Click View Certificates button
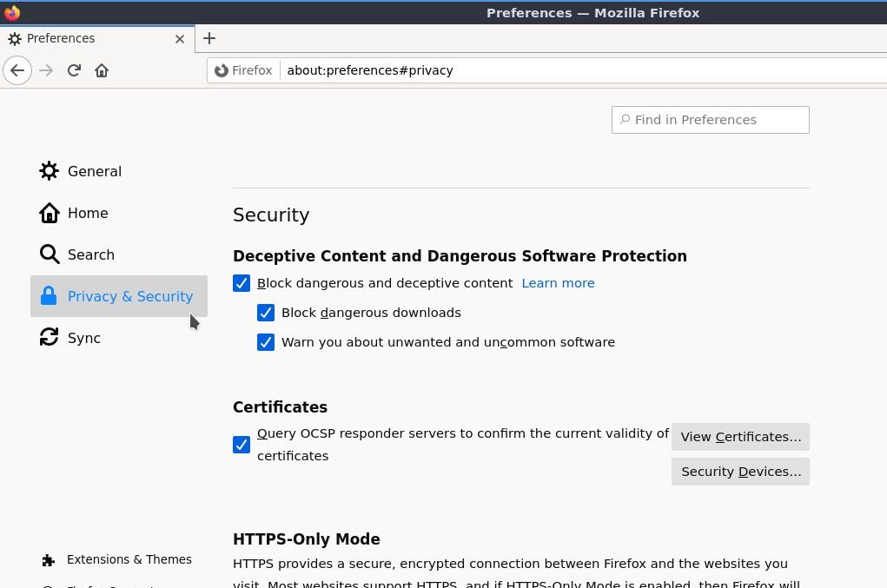Image resolution: width=887 pixels, height=588 pixels. pyautogui.click(x=740, y=437)
